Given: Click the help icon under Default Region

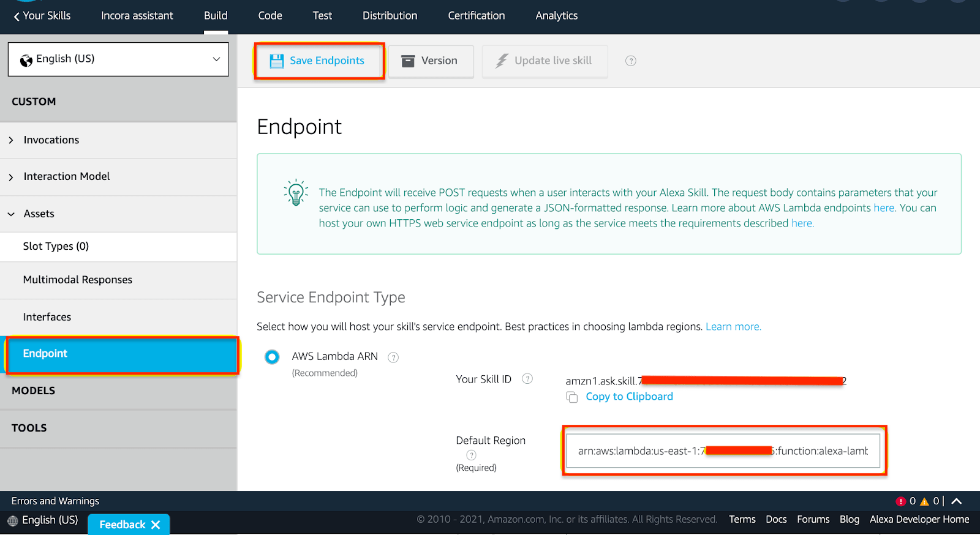Looking at the screenshot, I should pyautogui.click(x=471, y=455).
